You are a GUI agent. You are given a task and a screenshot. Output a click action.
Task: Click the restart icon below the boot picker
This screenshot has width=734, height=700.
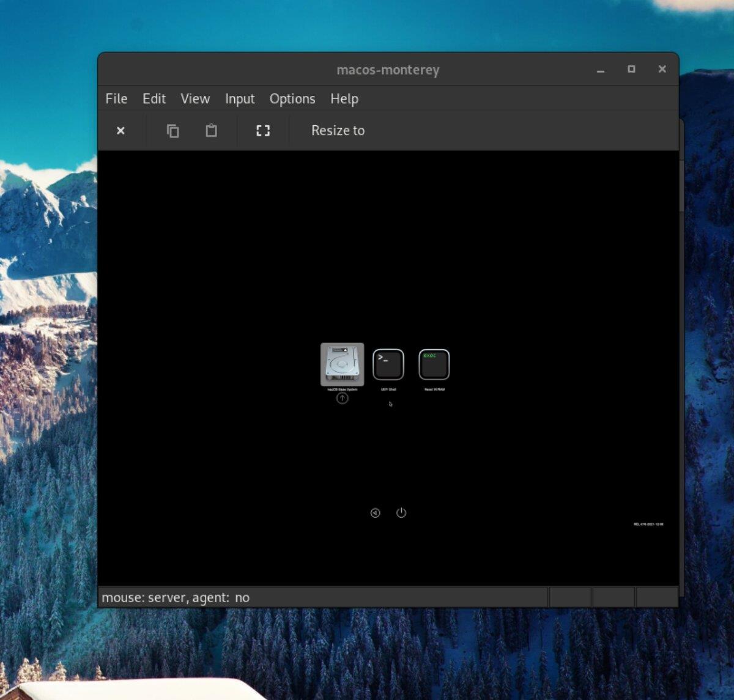[374, 513]
